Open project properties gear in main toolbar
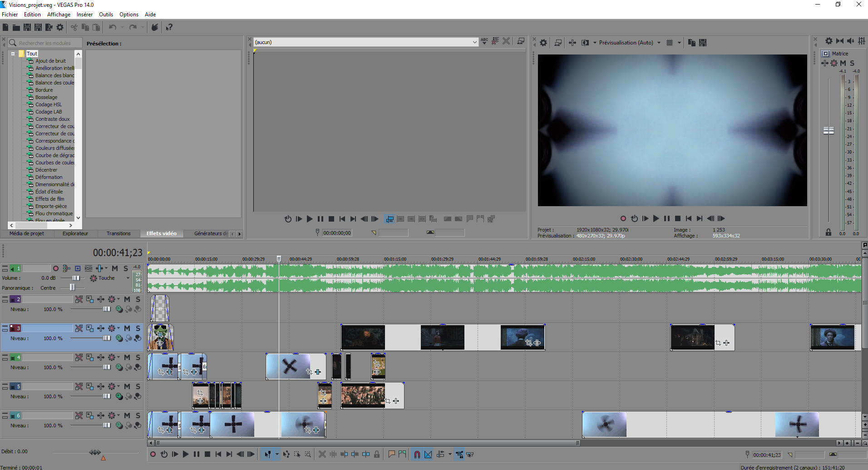 pyautogui.click(x=60, y=27)
